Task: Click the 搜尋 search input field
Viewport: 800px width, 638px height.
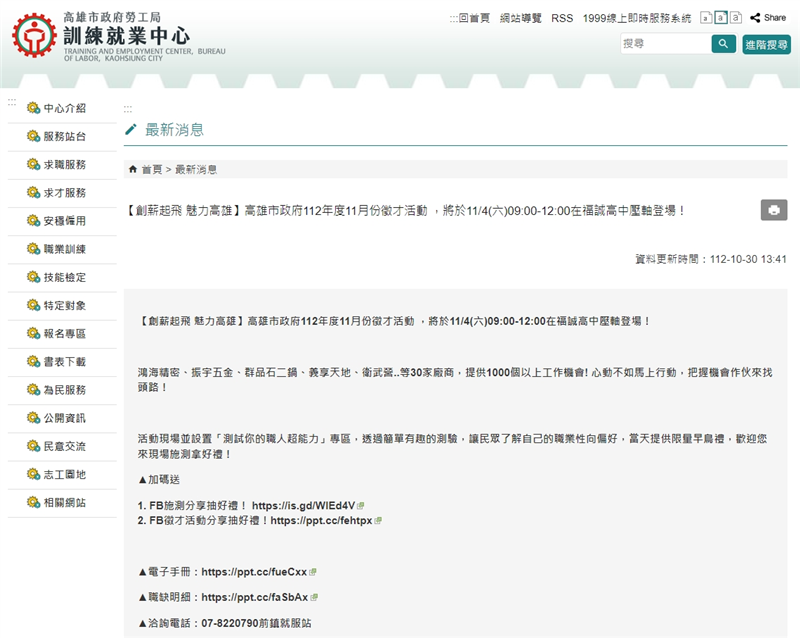Action: pyautogui.click(x=665, y=44)
